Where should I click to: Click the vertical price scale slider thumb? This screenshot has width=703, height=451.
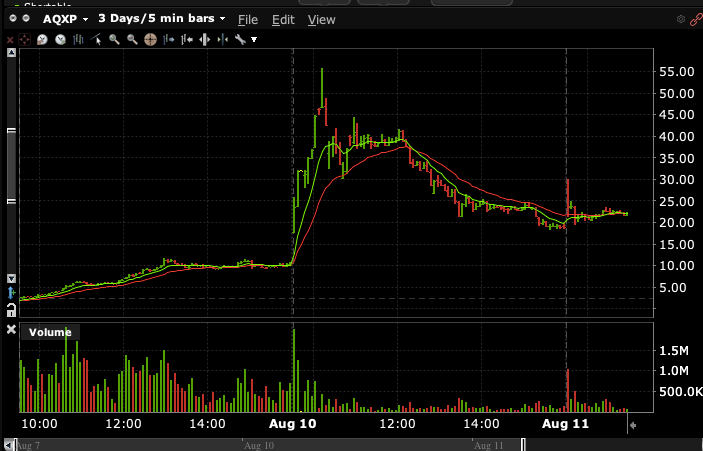(x=12, y=166)
